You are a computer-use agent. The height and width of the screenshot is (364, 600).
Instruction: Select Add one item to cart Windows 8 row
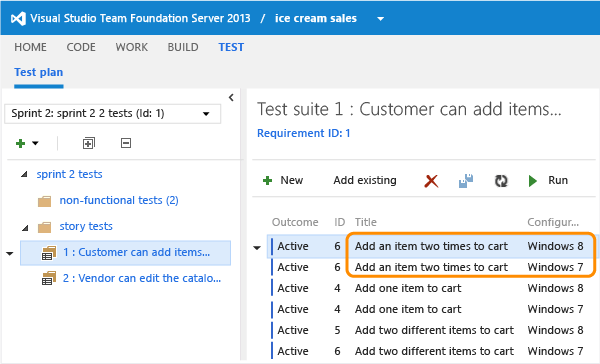coord(431,288)
